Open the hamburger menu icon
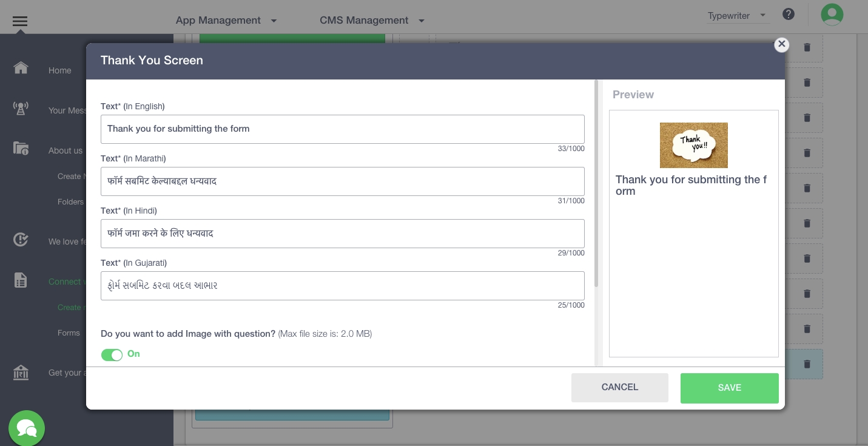868x446 pixels. (20, 22)
